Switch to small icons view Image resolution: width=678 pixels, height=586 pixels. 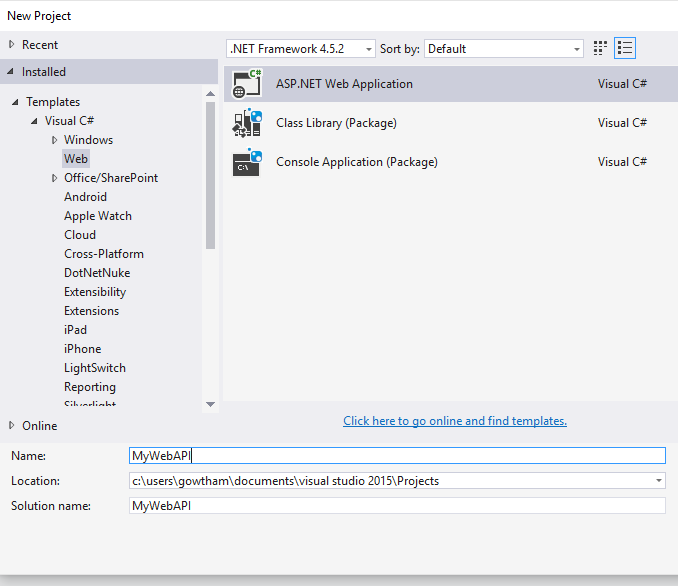pos(600,48)
